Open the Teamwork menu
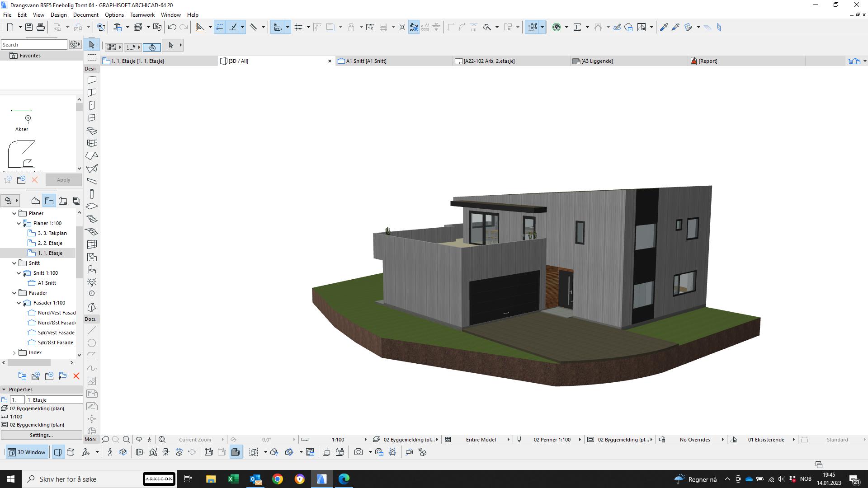The width and height of the screenshot is (868, 488). coord(142,15)
